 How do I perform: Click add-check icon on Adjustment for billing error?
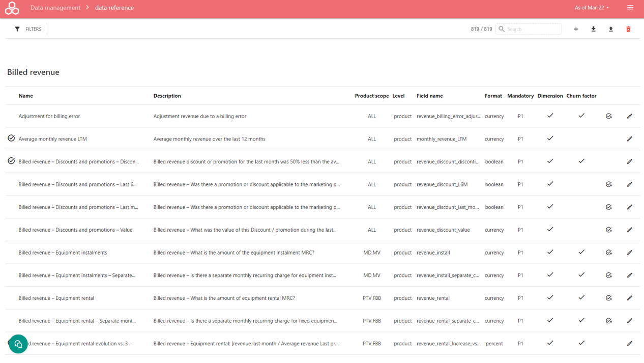click(609, 116)
